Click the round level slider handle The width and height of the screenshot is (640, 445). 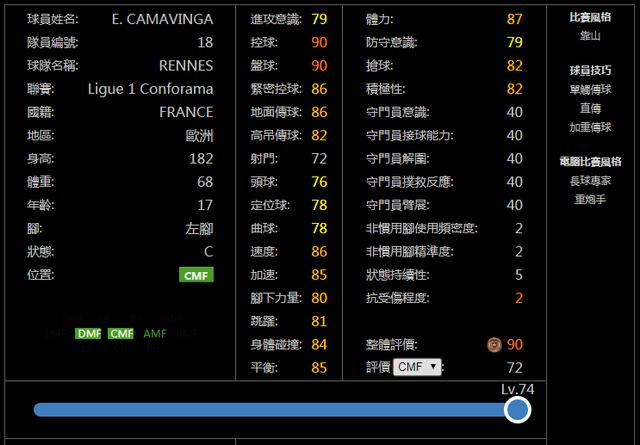click(518, 410)
